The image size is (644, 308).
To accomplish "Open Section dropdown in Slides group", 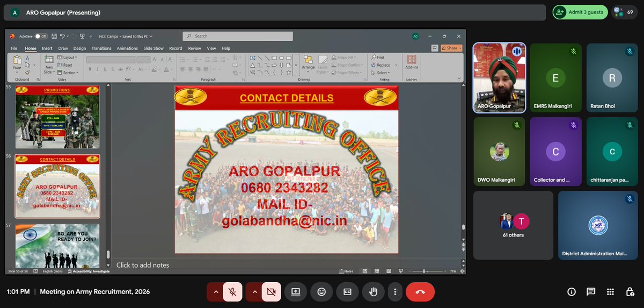I will 68,73.
